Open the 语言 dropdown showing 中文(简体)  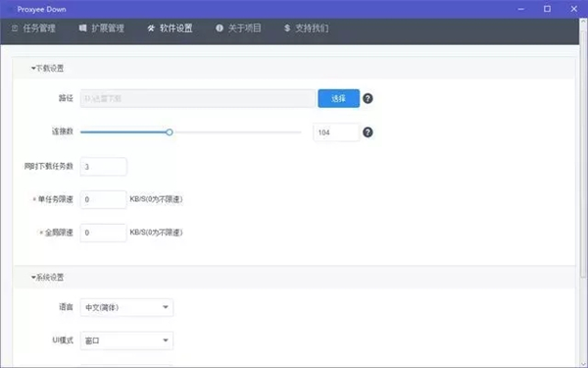[x=126, y=307]
